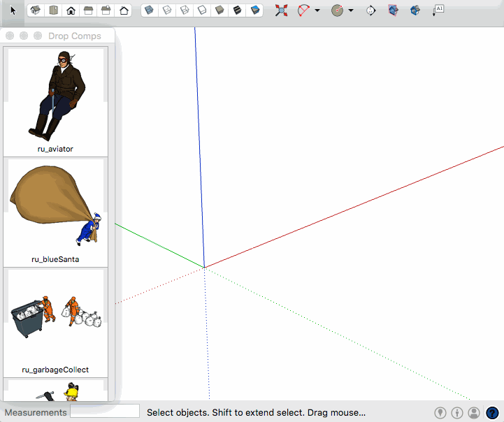
Task: Apply Shaded With Textures style
Action: point(237,10)
